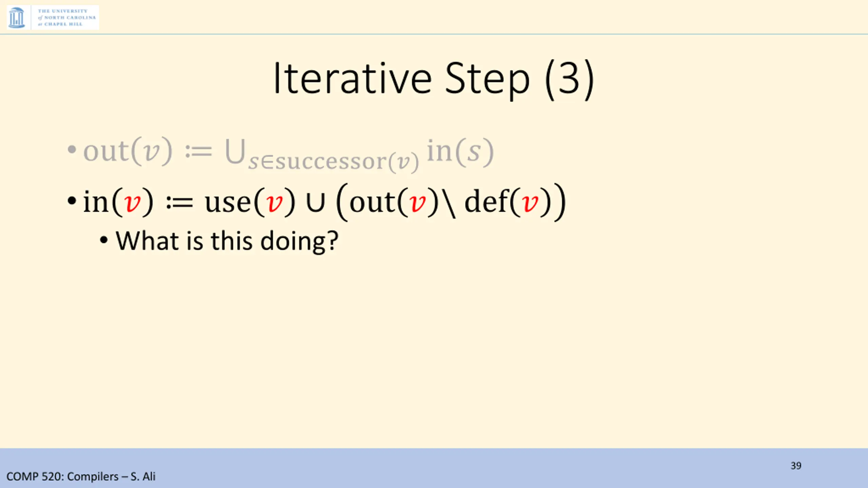Click the red v inside black "out(v)"
Image resolution: width=868 pixels, height=488 pixels.
[x=417, y=203]
